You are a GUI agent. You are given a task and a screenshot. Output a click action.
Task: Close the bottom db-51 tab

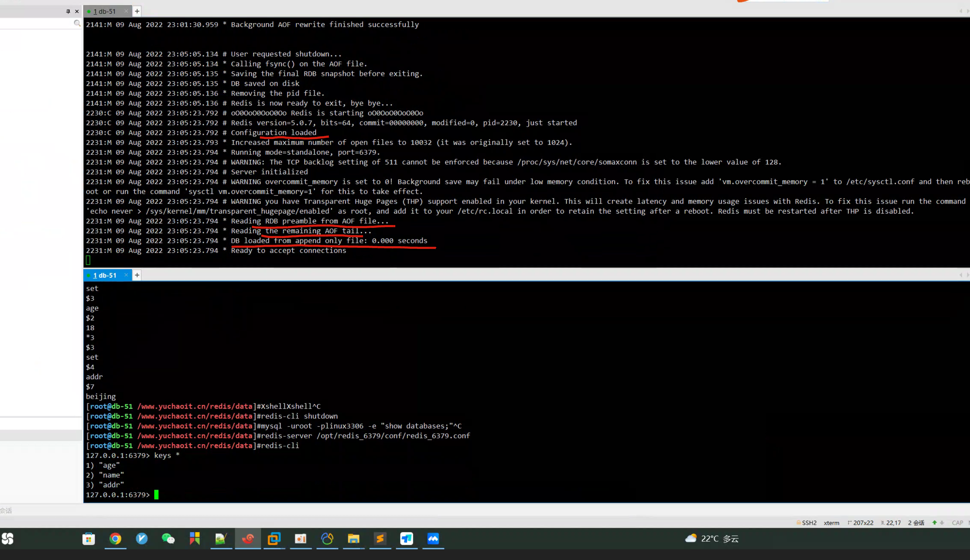pyautogui.click(x=126, y=275)
